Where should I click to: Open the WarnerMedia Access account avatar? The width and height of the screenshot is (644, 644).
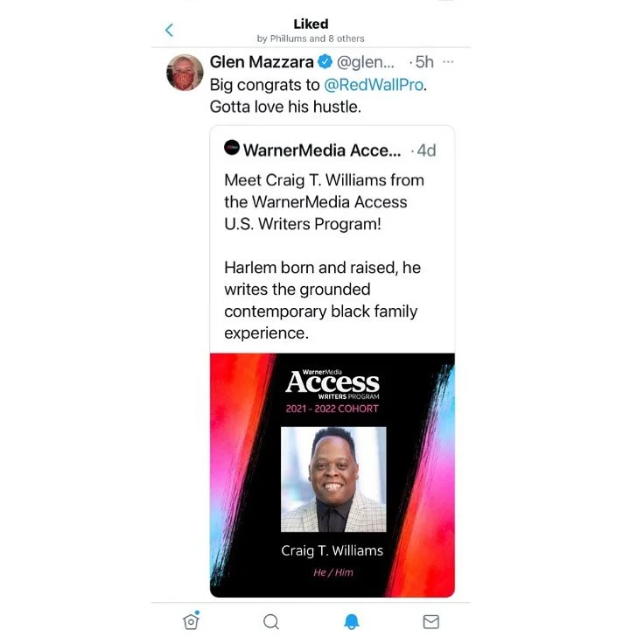tap(232, 148)
